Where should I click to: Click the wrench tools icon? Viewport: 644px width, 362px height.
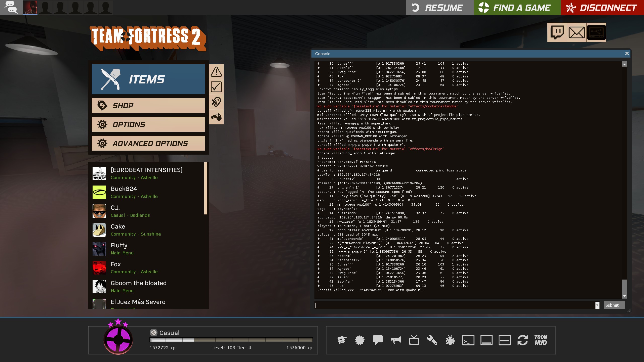pyautogui.click(x=432, y=340)
